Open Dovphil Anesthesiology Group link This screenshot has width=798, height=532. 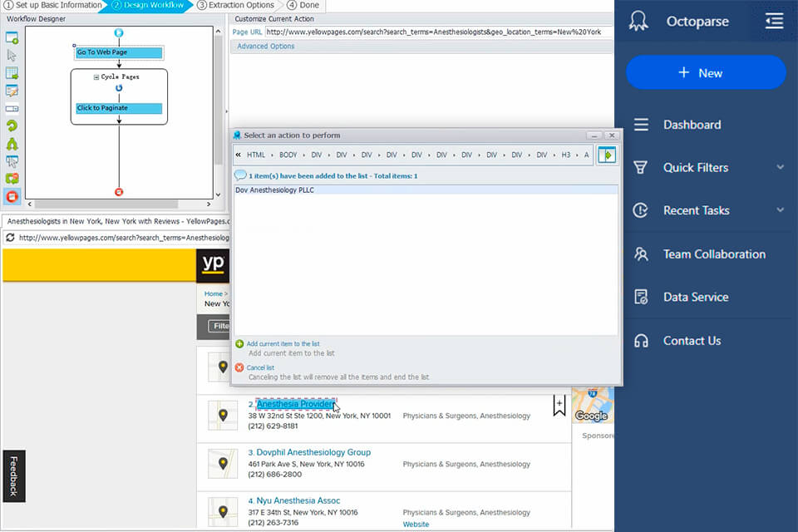313,452
